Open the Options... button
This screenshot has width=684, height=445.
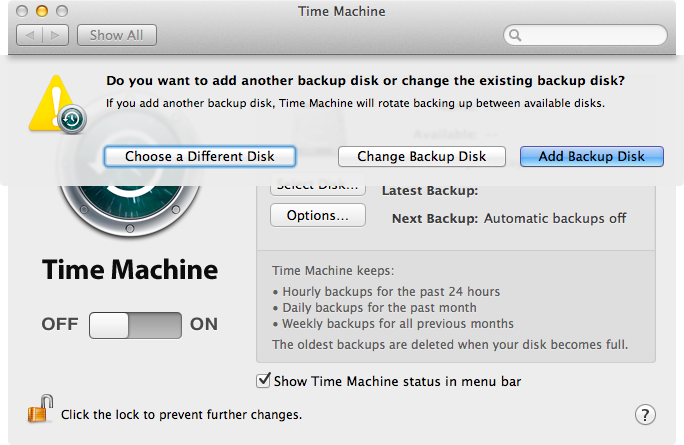[318, 215]
